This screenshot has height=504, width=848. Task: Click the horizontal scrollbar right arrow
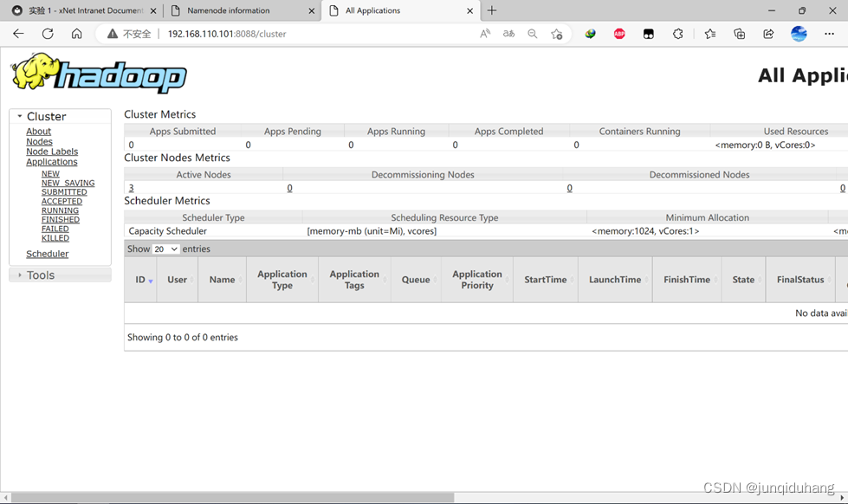tap(842, 498)
